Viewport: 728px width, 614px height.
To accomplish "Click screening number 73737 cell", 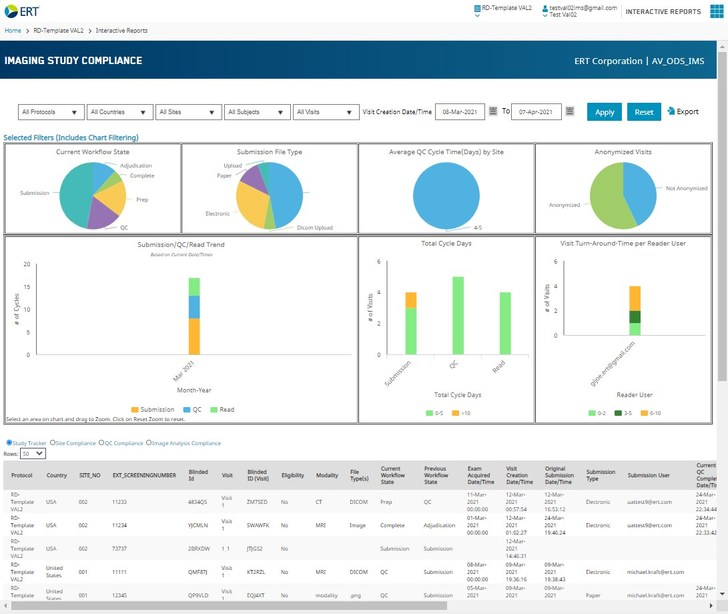I will (119, 549).
